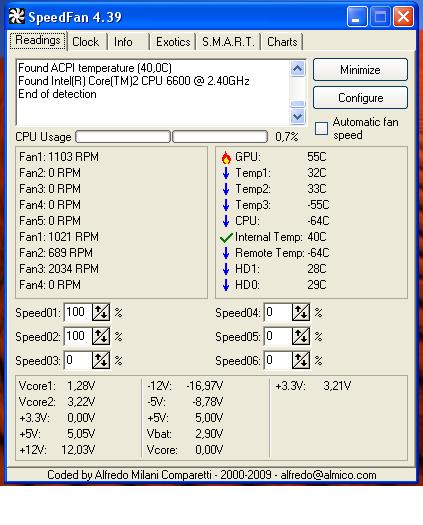Click the down arrow icon beside Temp2
The height and width of the screenshot is (525, 423).
pyautogui.click(x=226, y=189)
